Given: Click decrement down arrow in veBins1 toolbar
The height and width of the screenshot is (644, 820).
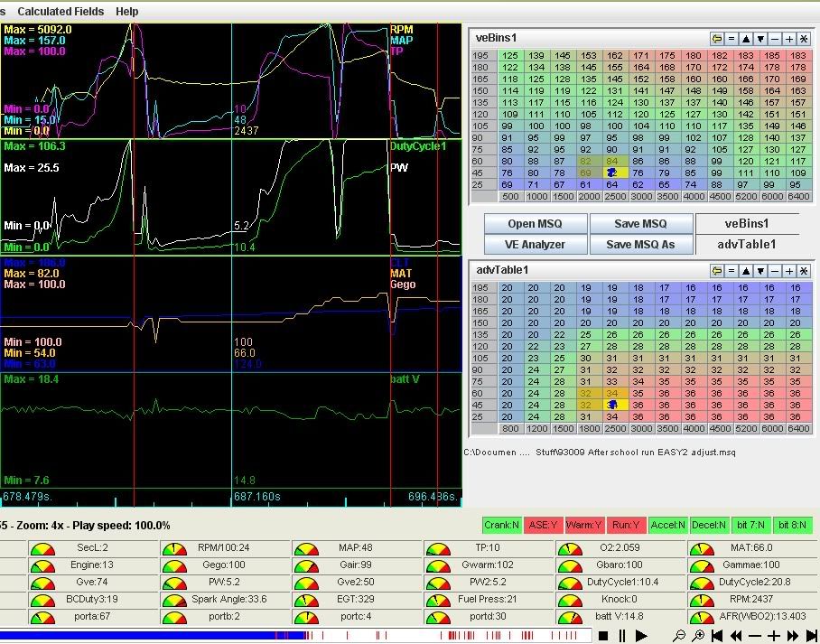Looking at the screenshot, I should coord(760,38).
